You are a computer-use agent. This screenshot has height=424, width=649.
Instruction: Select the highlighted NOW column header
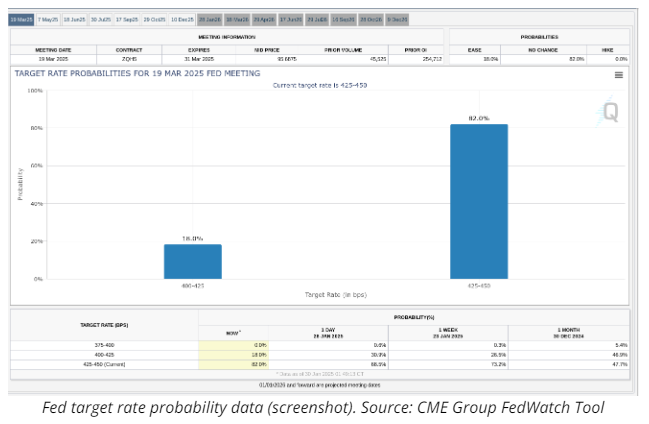pos(233,330)
